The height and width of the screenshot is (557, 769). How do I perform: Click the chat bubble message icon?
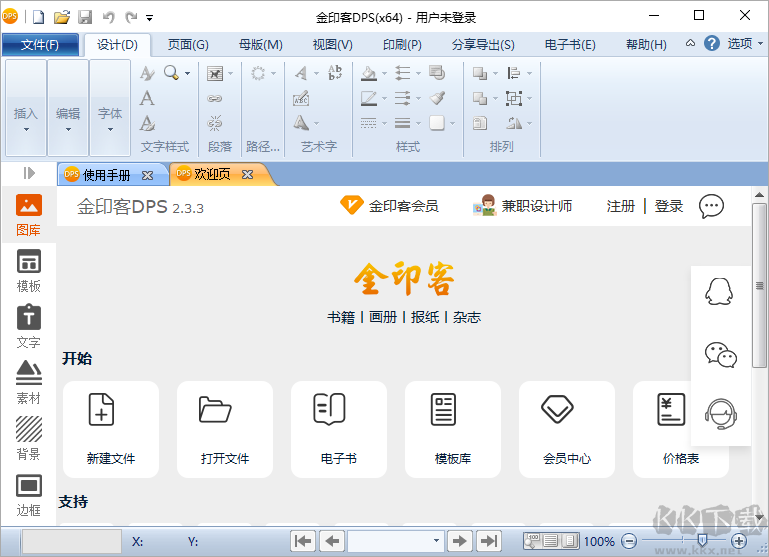coord(711,206)
